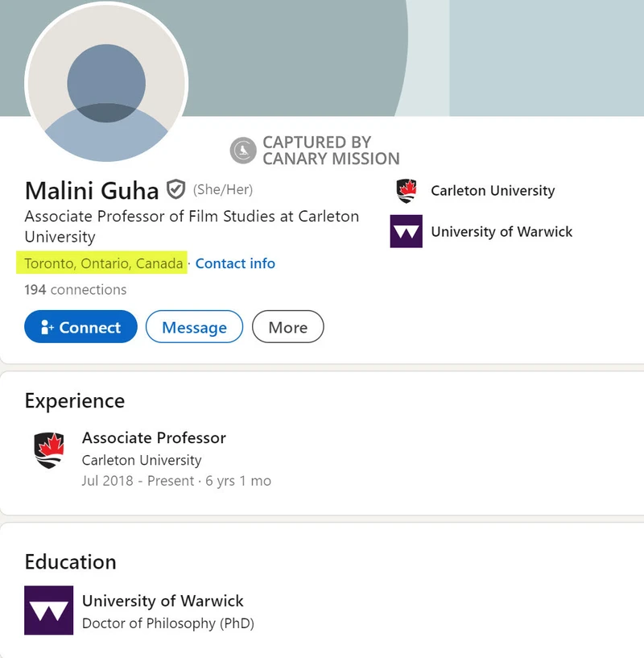Open the Contact info link
Screen dimensions: 644x658
tap(235, 263)
